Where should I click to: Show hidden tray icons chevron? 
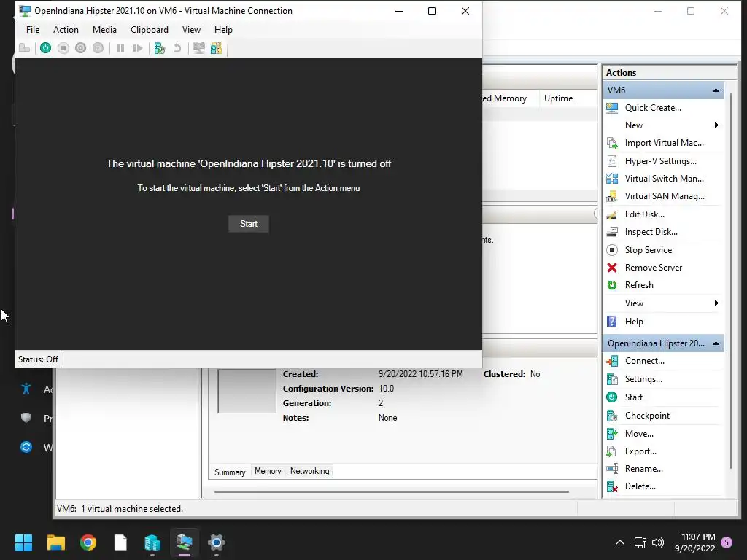coord(620,542)
